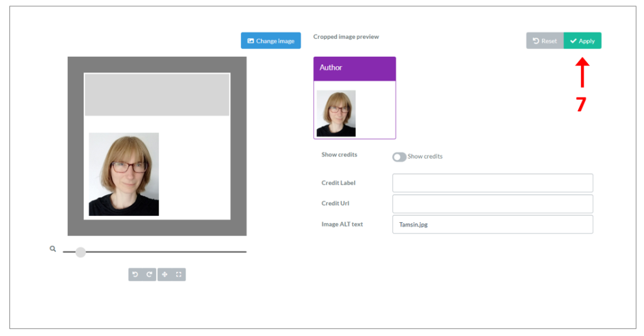The width and height of the screenshot is (644, 336).
Task: Click the Author cropped preview thumbnail
Action: (x=336, y=113)
